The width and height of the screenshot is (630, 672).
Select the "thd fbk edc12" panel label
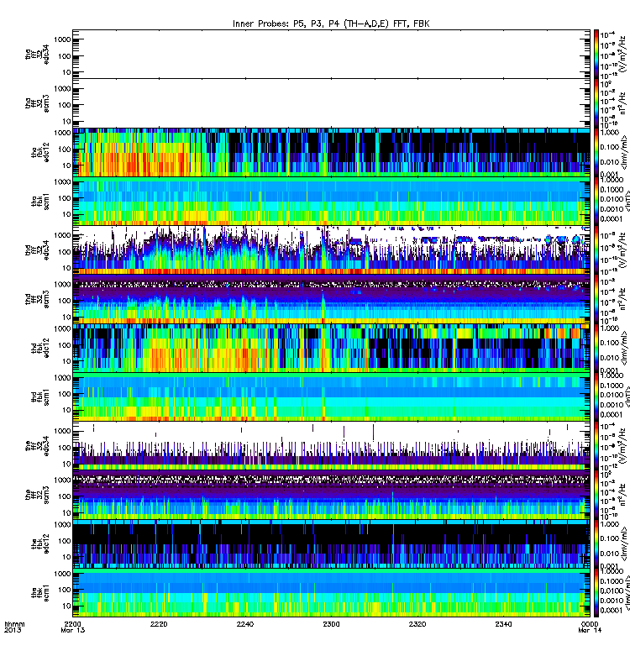[x=40, y=348]
